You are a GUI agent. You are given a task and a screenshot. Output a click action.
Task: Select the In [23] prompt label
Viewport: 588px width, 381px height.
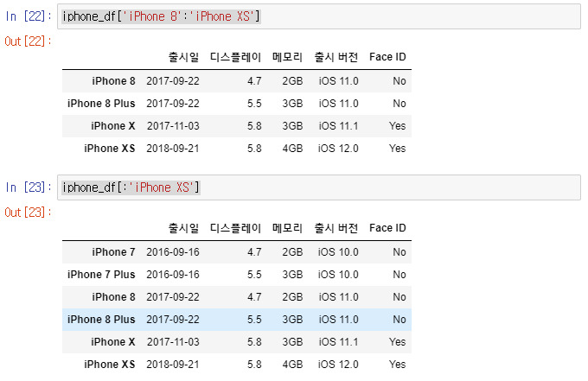tap(28, 187)
